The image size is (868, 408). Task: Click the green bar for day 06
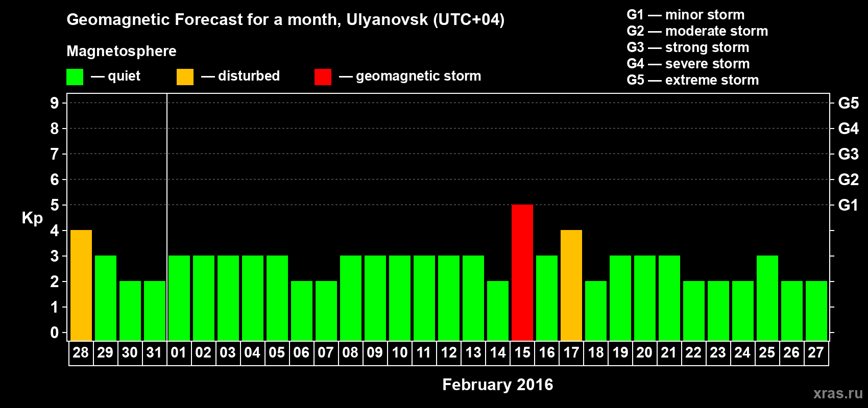coord(302,311)
